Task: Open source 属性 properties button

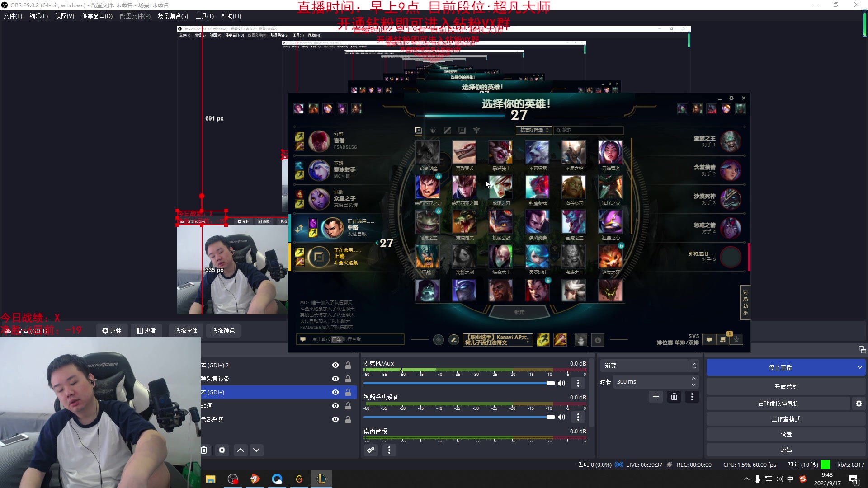Action: click(x=112, y=331)
